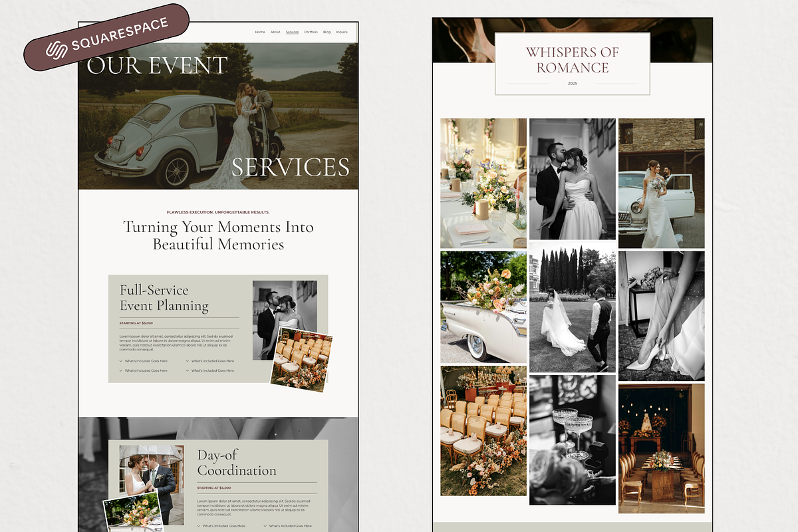Open the Portfolio nav link
The width and height of the screenshot is (798, 532).
(311, 32)
